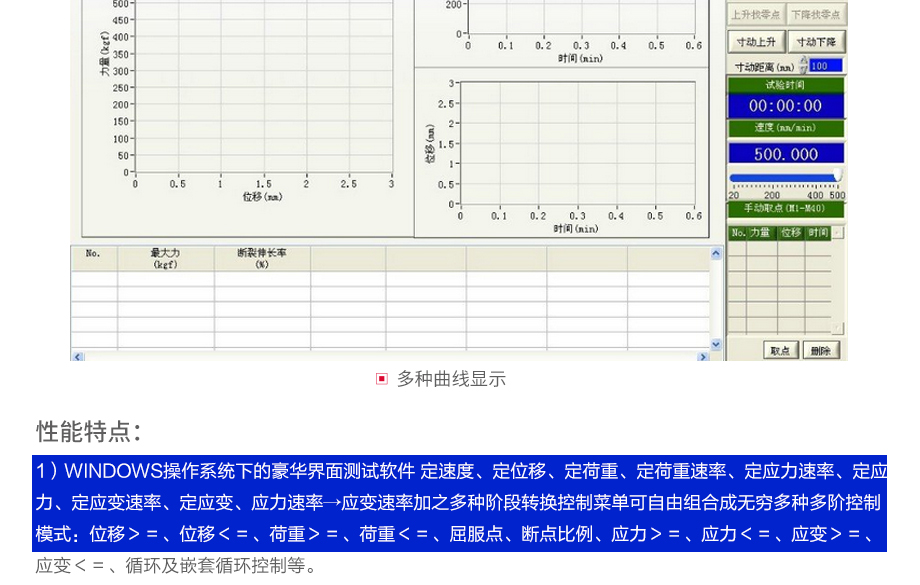Click the 寸动距离 value input field
This screenshot has width=920, height=585.
[x=825, y=66]
